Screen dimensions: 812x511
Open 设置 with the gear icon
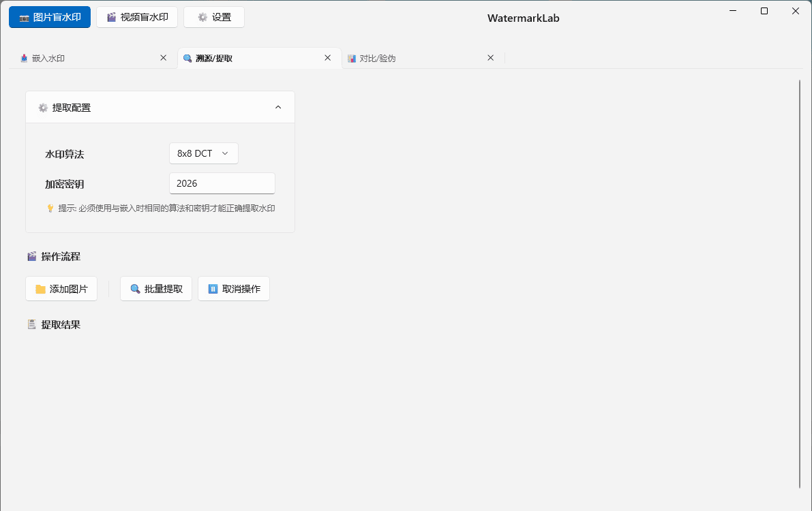(x=214, y=17)
